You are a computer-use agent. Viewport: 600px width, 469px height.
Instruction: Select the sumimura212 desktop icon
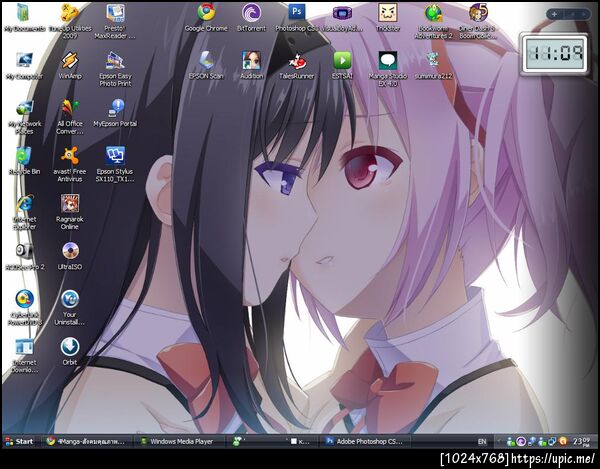[433, 66]
